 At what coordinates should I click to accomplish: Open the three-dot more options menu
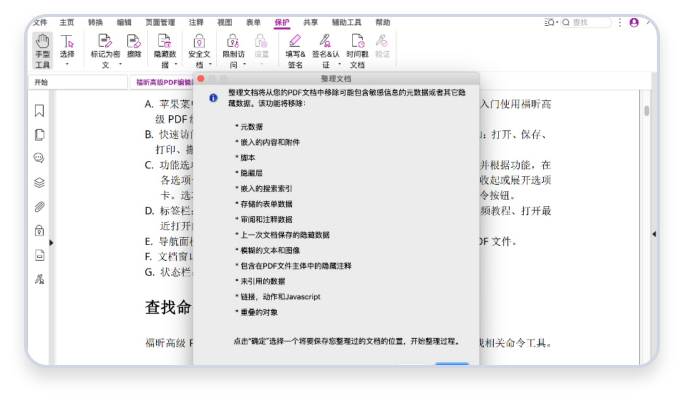pos(619,22)
